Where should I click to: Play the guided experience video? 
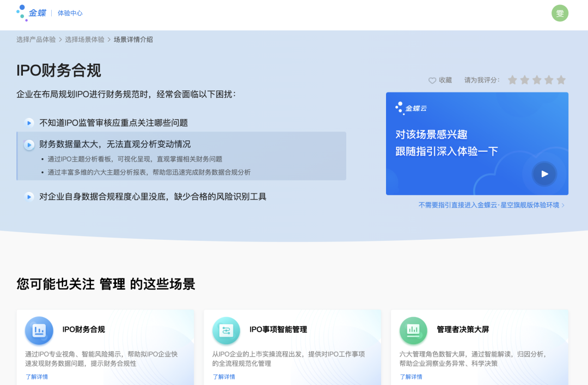point(544,174)
